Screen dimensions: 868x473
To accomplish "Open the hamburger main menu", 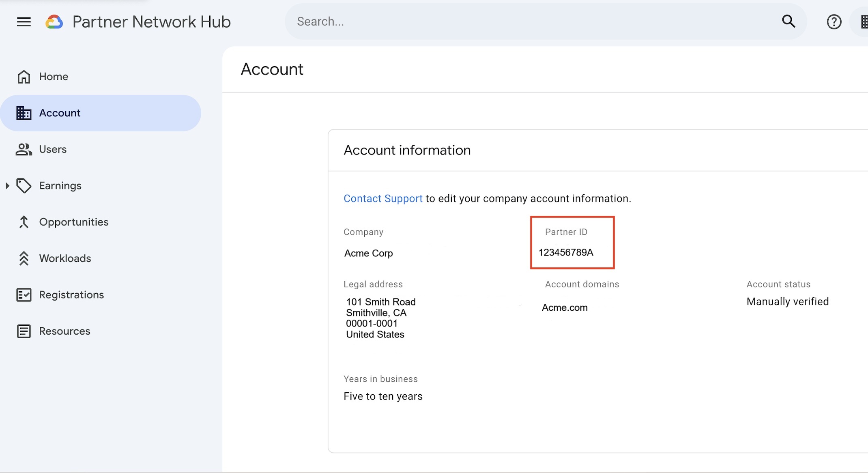I will (24, 22).
